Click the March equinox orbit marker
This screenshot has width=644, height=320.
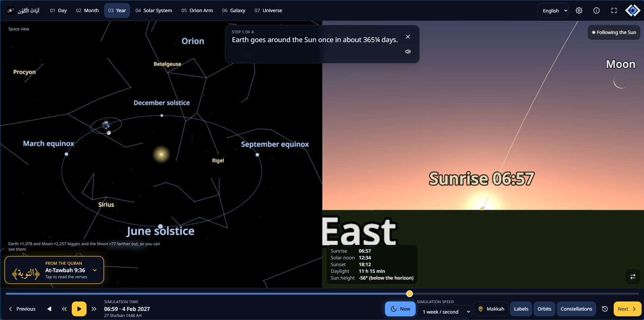point(66,154)
